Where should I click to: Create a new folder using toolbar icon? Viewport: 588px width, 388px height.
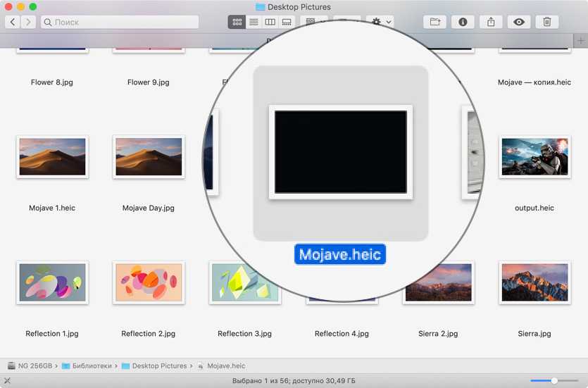tap(434, 22)
